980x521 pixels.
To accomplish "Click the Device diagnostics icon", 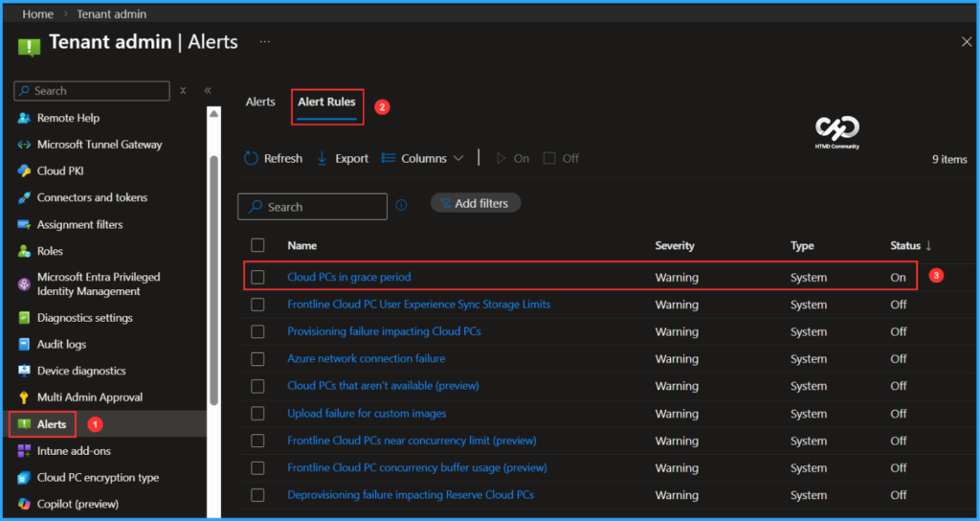I will click(x=24, y=371).
